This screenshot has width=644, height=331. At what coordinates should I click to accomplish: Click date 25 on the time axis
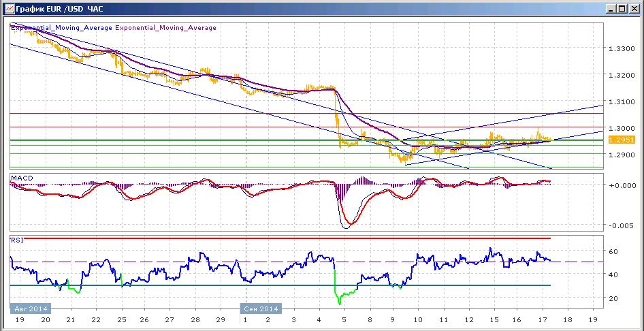click(122, 319)
